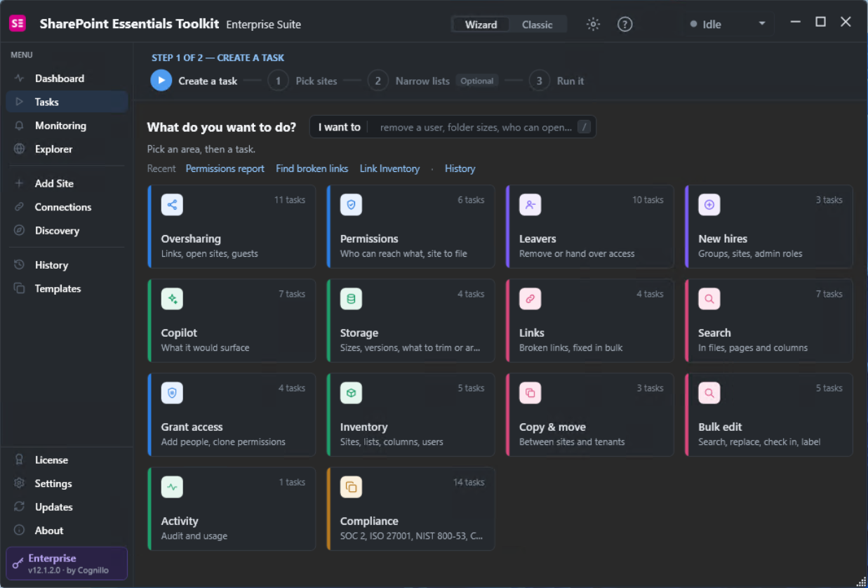Click "Audit and usage" description text
The width and height of the screenshot is (868, 588).
coord(194,536)
